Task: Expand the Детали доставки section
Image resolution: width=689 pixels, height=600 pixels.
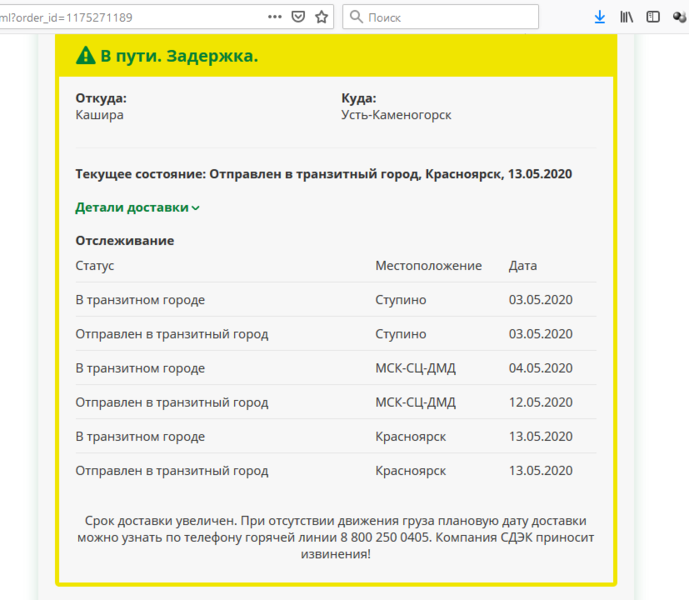Action: (138, 207)
